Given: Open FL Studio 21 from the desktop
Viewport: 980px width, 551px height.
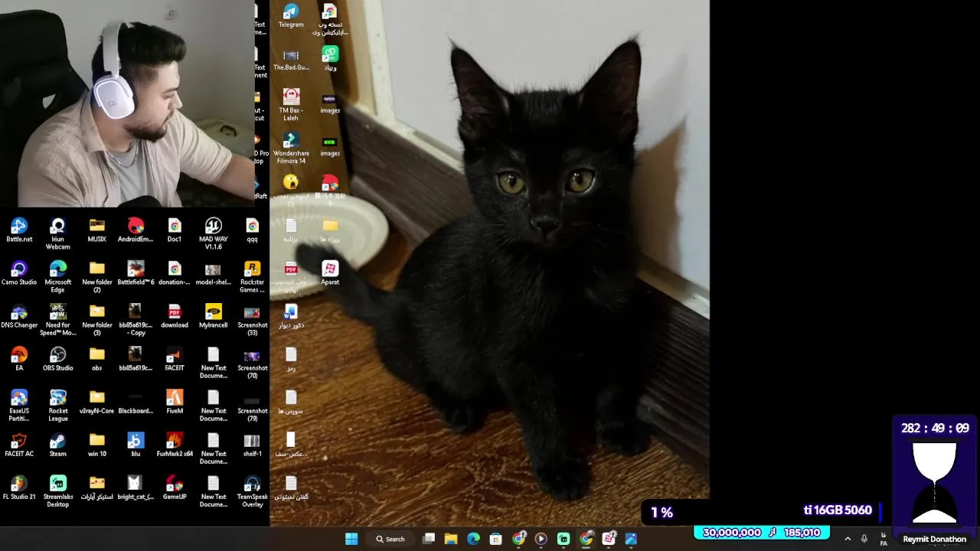Looking at the screenshot, I should 19,487.
